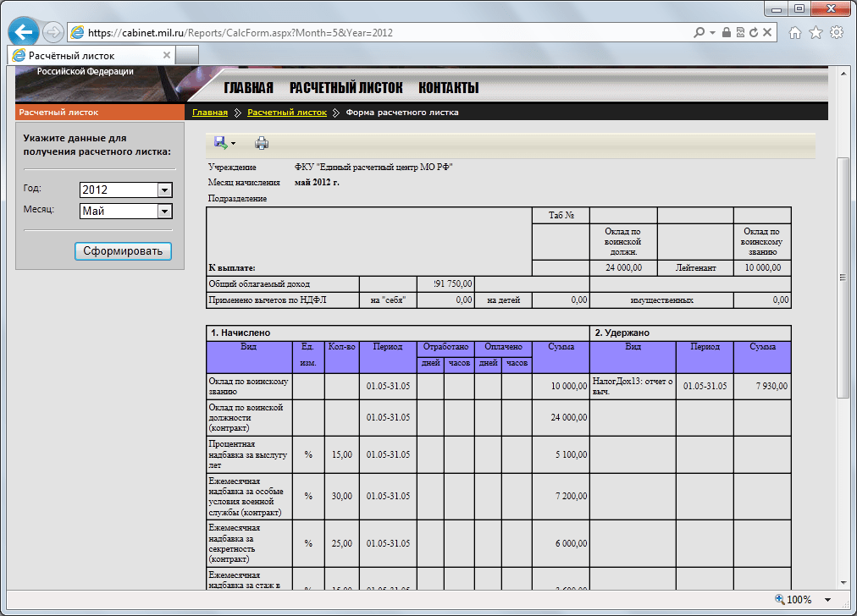This screenshot has width=857, height=616.
Task: Open browser tools gear icon
Action: [837, 33]
